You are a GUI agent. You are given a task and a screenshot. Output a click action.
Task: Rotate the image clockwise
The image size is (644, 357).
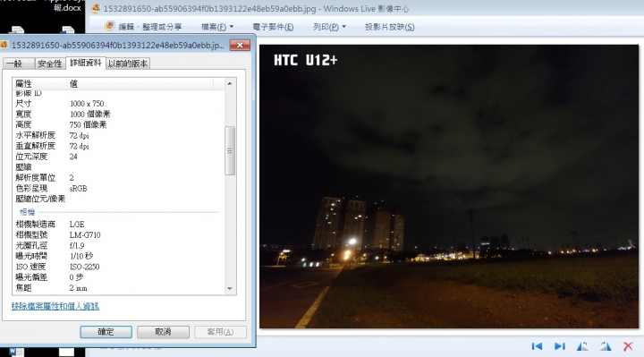(606, 346)
